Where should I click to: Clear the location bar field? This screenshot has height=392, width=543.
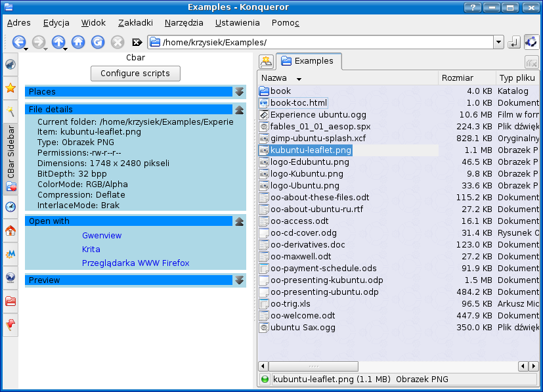click(137, 42)
